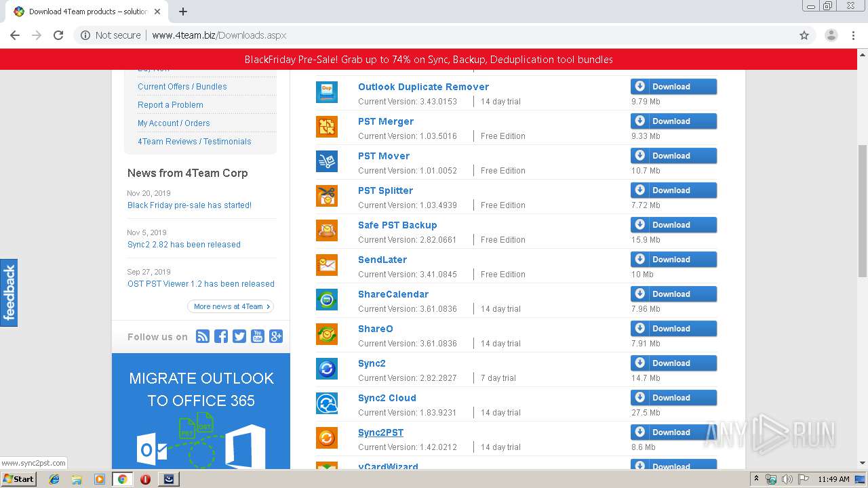The width and height of the screenshot is (868, 488).
Task: Click the SendLater envelope icon
Action: coord(327,265)
